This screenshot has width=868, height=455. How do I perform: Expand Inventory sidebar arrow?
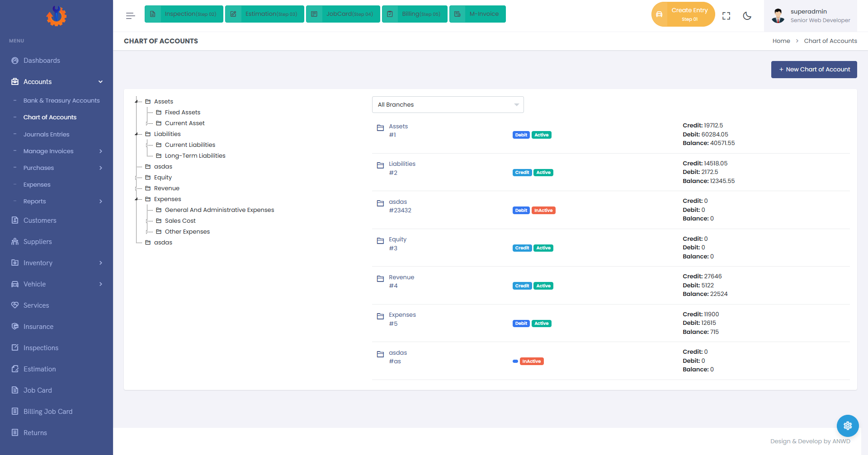(100, 263)
